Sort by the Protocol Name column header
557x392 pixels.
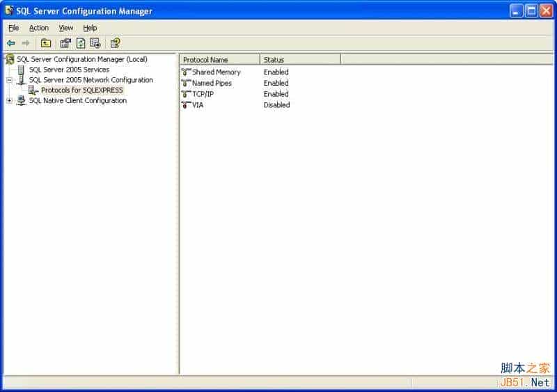(x=220, y=60)
